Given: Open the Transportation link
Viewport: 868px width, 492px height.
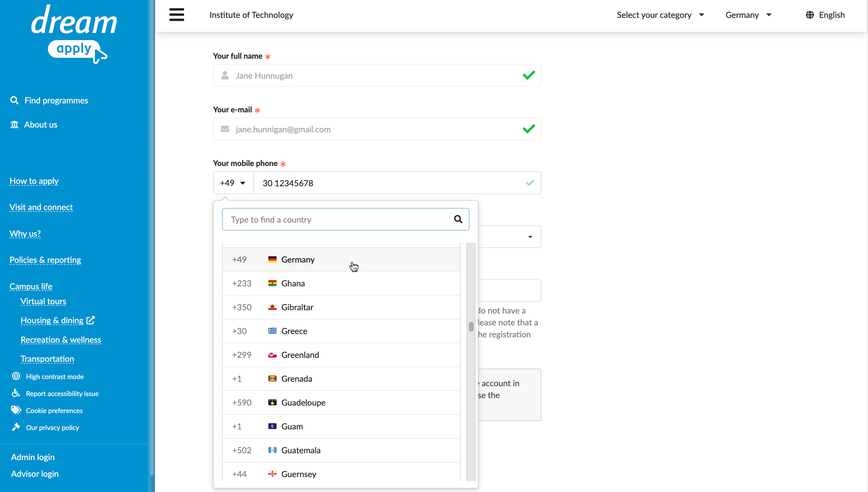Looking at the screenshot, I should coord(47,359).
